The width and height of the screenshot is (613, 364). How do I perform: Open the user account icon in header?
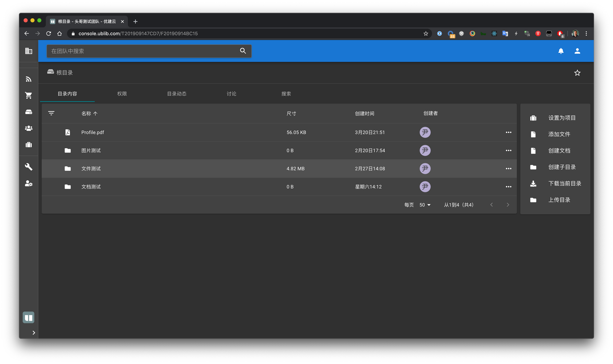(577, 51)
